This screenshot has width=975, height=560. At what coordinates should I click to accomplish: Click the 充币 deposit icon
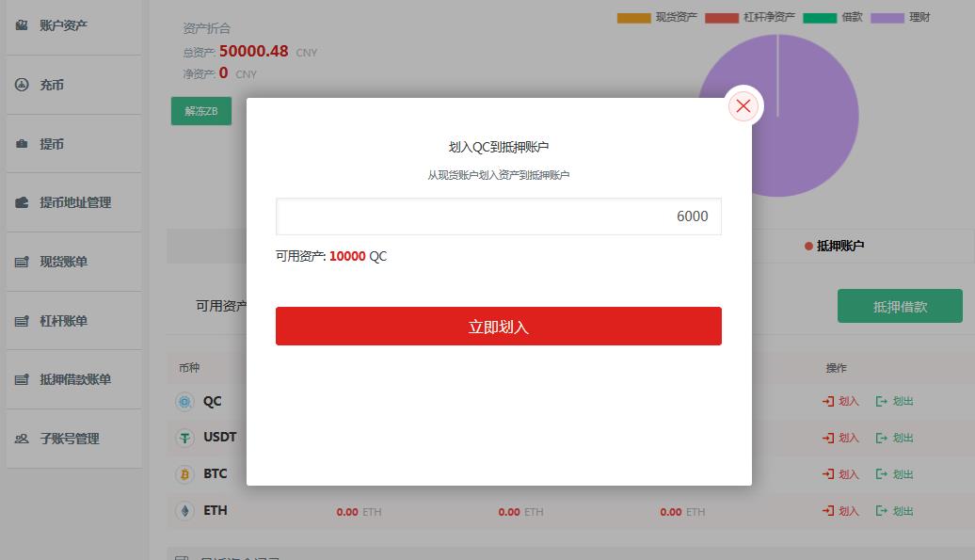tap(22, 85)
